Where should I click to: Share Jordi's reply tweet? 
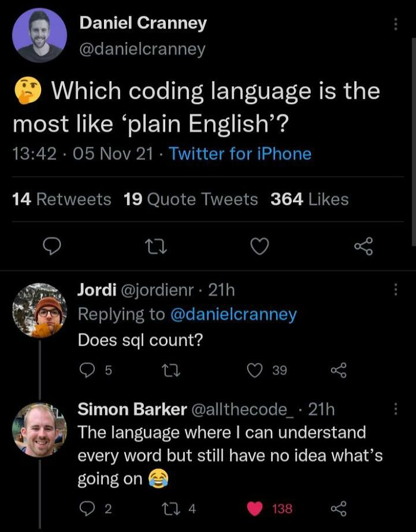click(339, 370)
